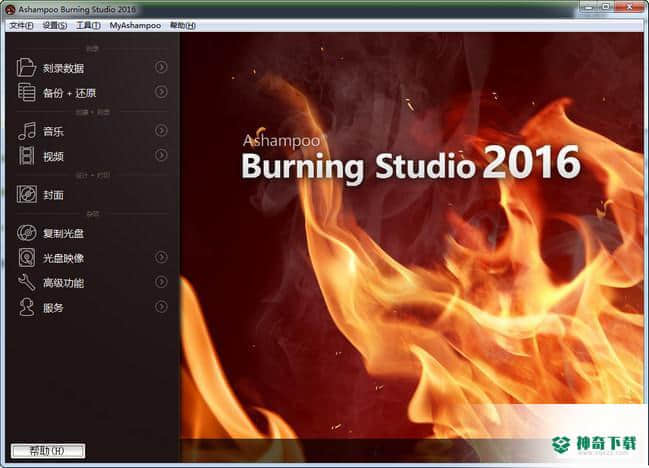
Task: Expand the 音乐 submenu arrow
Action: [161, 130]
